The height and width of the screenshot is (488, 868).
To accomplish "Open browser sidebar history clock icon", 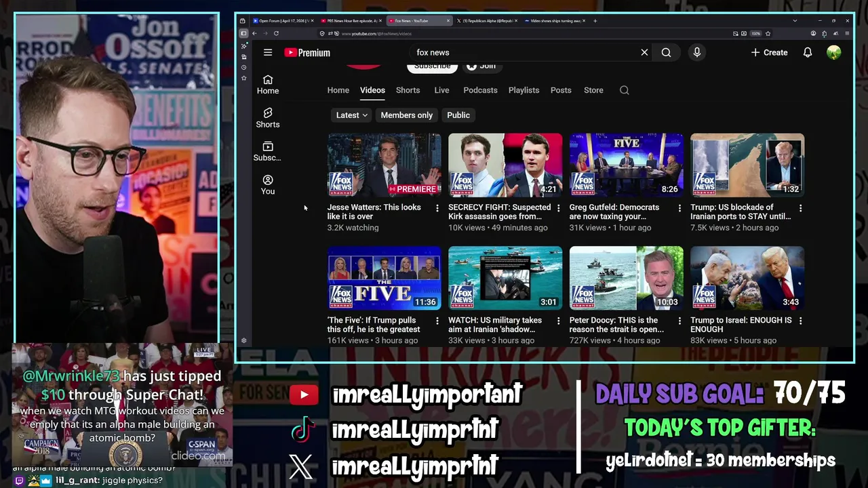I will pyautogui.click(x=243, y=67).
